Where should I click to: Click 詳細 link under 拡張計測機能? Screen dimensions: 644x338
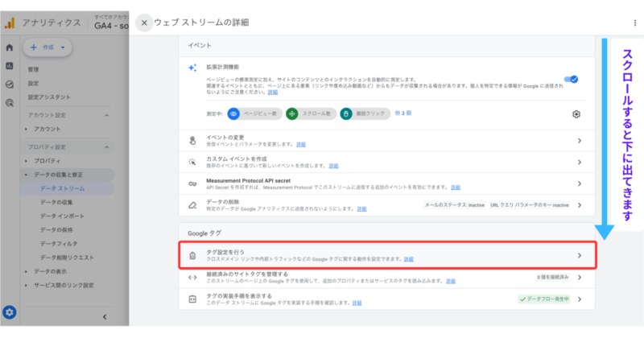coord(273,93)
